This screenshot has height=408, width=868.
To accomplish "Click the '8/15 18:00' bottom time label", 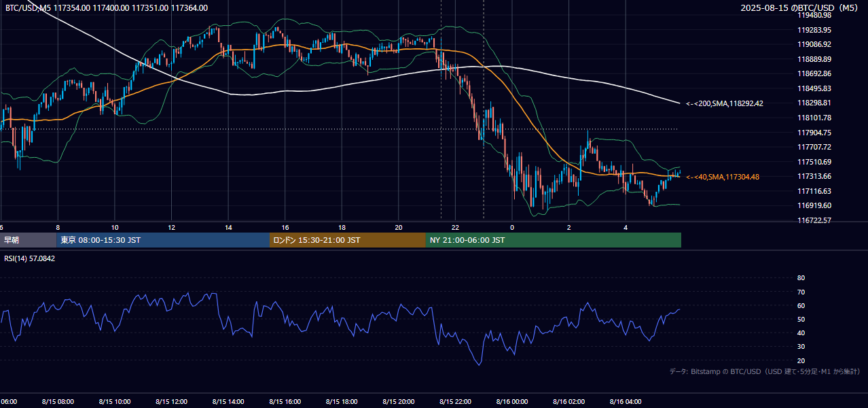I will pos(342,402).
